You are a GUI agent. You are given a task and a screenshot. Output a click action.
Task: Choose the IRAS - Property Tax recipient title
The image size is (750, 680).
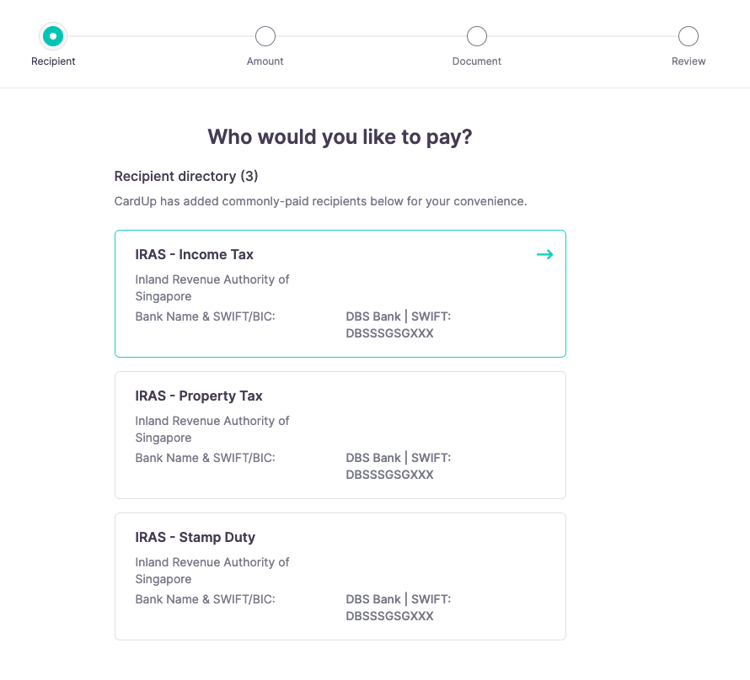point(199,396)
